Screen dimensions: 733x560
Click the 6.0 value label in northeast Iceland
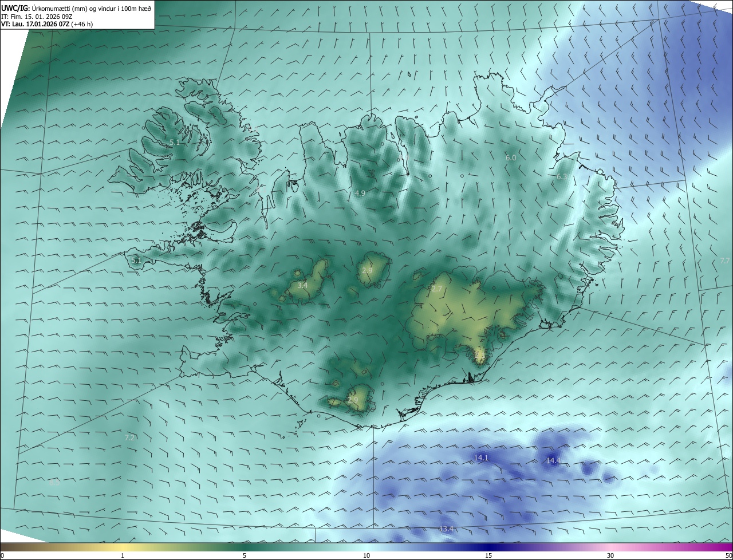[511, 157]
